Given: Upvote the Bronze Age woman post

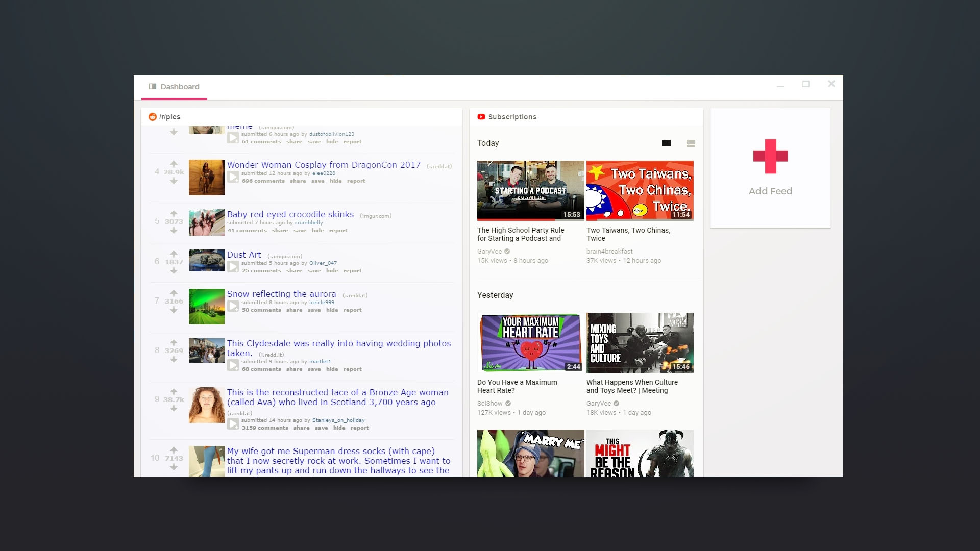Looking at the screenshot, I should tap(174, 391).
